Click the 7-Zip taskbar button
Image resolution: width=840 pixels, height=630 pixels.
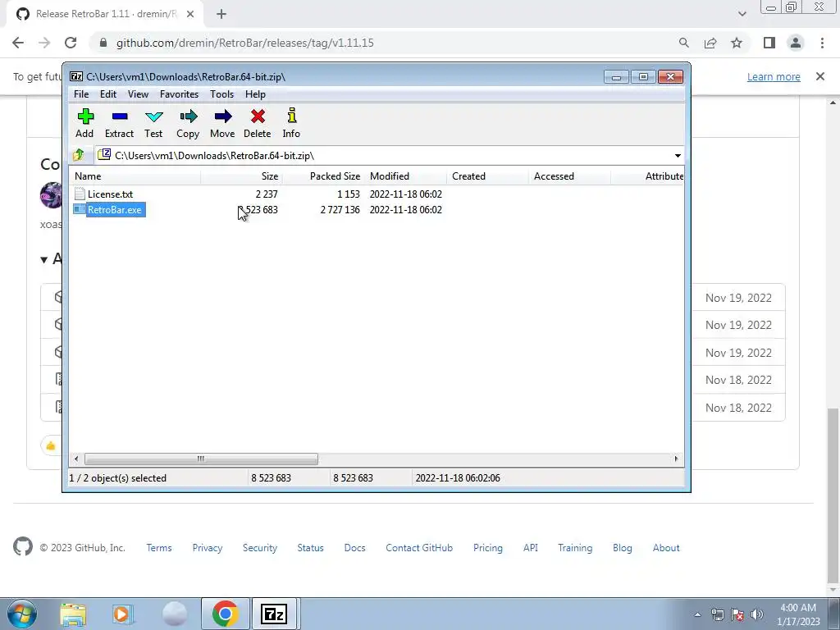pos(275,614)
